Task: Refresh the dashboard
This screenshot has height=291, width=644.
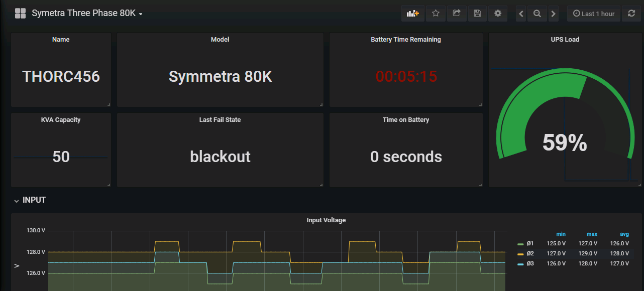Action: click(x=631, y=14)
